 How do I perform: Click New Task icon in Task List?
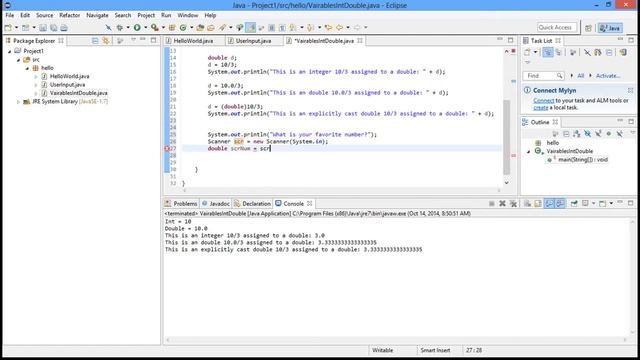(527, 52)
